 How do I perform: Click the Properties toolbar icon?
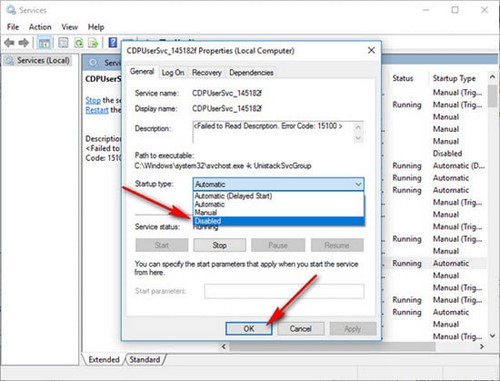(63, 43)
